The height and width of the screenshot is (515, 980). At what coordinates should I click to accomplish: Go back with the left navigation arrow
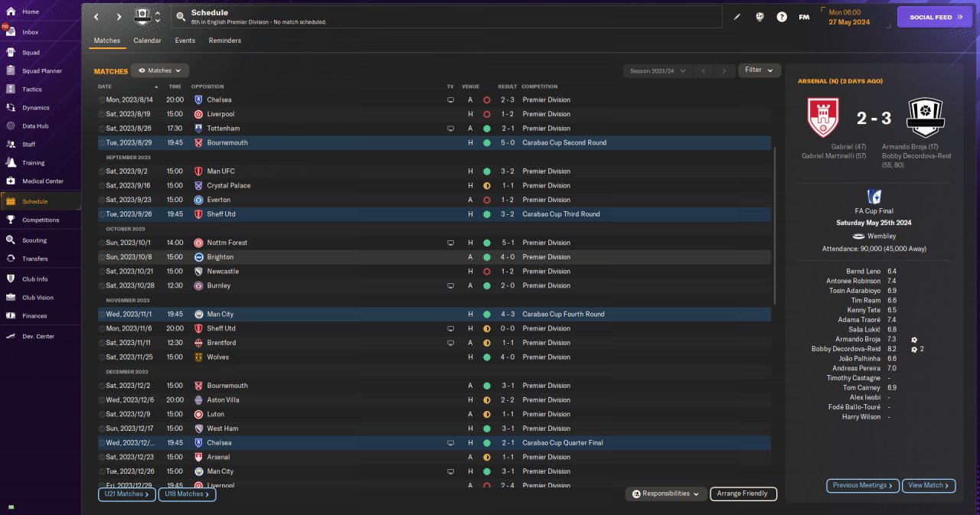click(x=96, y=17)
